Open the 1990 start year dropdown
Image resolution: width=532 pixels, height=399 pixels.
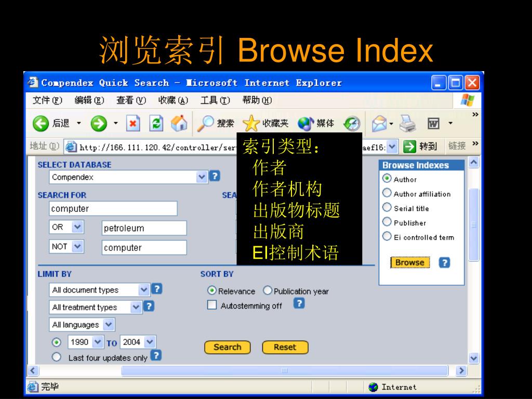pos(97,342)
